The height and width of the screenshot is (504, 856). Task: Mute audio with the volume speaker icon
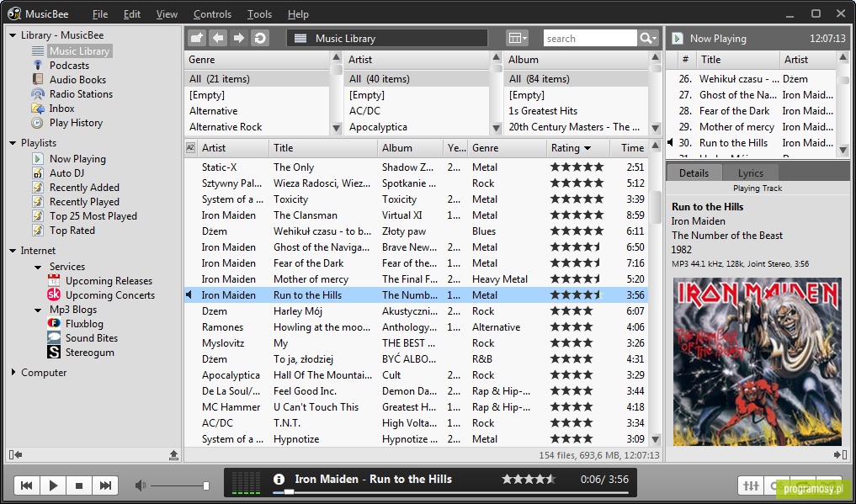(x=141, y=485)
